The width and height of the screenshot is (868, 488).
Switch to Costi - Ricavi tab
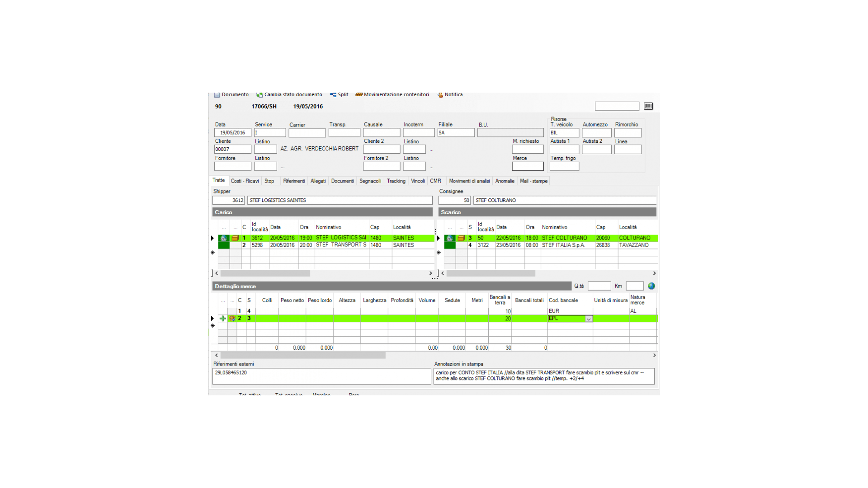click(245, 181)
